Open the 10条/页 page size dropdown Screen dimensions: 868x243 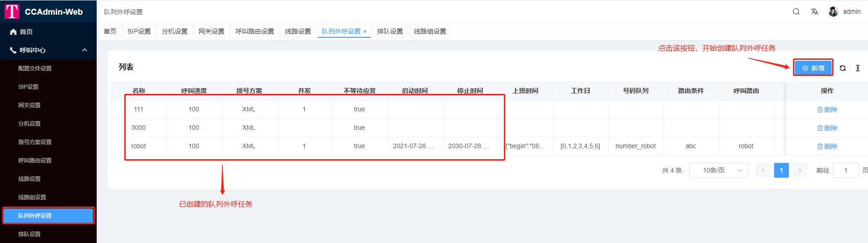718,170
